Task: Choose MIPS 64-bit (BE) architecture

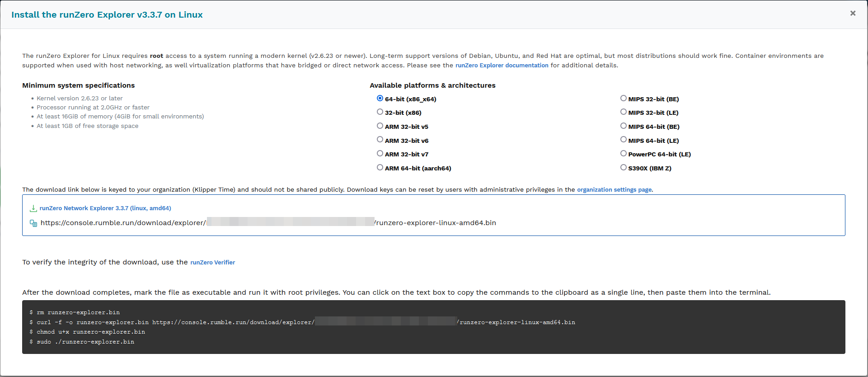Action: coord(624,126)
